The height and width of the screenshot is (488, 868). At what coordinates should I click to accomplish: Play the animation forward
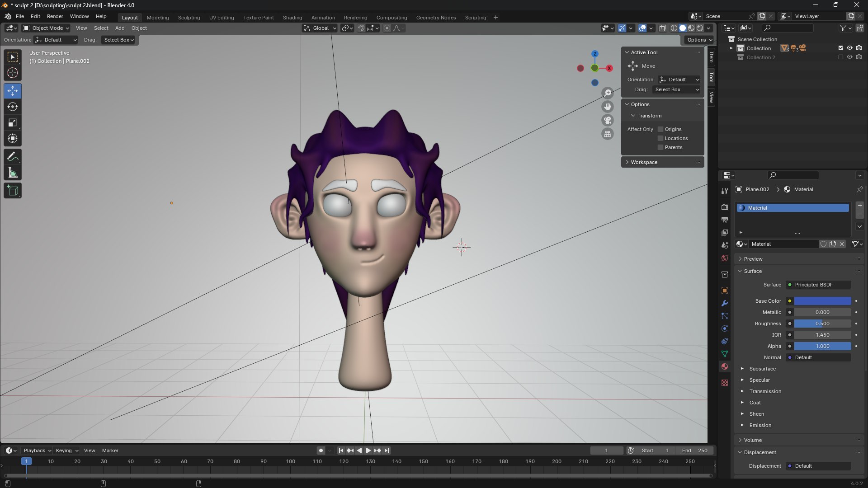pyautogui.click(x=368, y=450)
